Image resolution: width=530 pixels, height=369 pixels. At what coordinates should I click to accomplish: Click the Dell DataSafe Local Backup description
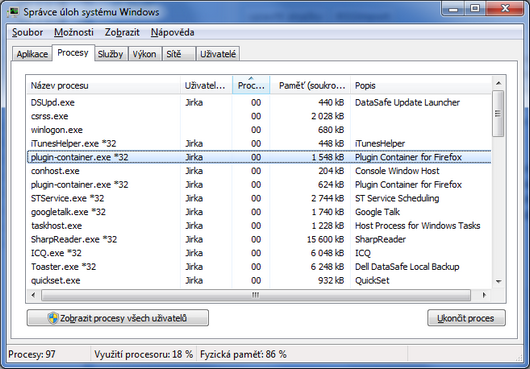click(x=407, y=267)
